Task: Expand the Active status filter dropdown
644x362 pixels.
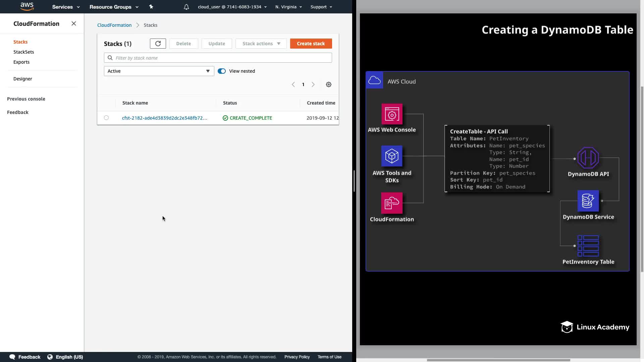Action: (x=159, y=71)
